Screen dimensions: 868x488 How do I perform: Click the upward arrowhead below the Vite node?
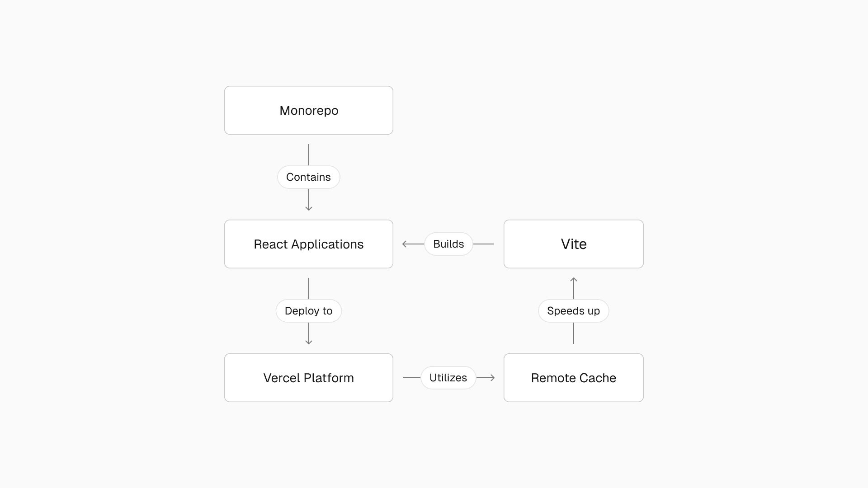[x=574, y=280]
